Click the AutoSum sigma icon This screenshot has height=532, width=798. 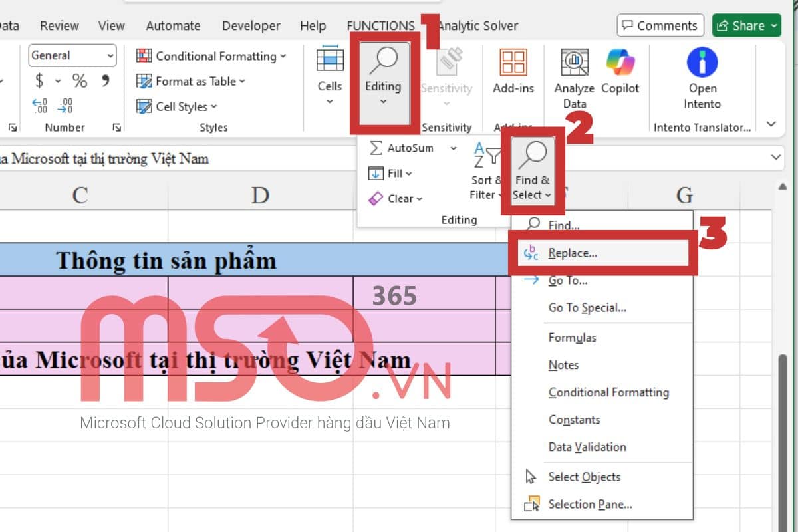[376, 148]
